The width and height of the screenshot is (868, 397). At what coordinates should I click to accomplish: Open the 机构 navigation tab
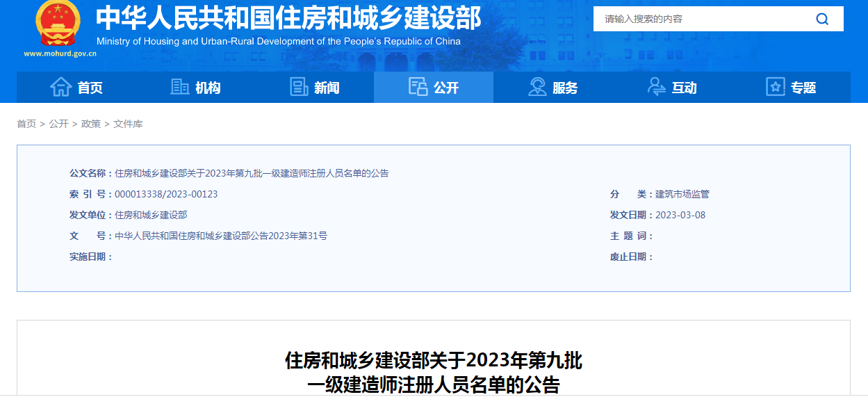pos(195,88)
